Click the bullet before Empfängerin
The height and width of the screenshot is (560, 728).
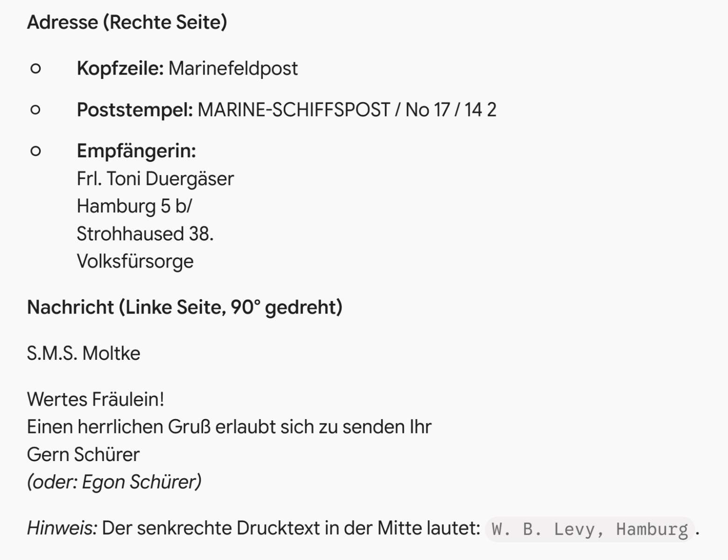coord(35,151)
